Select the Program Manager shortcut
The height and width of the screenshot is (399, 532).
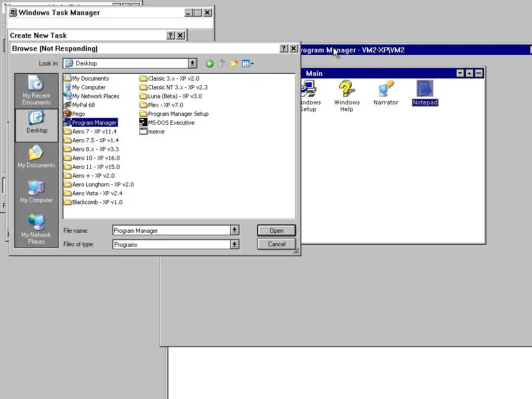click(90, 123)
